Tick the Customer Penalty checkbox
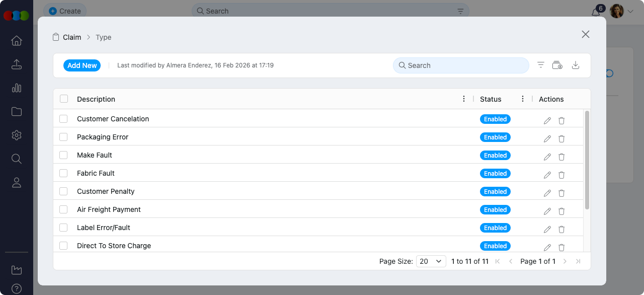 pos(63,191)
